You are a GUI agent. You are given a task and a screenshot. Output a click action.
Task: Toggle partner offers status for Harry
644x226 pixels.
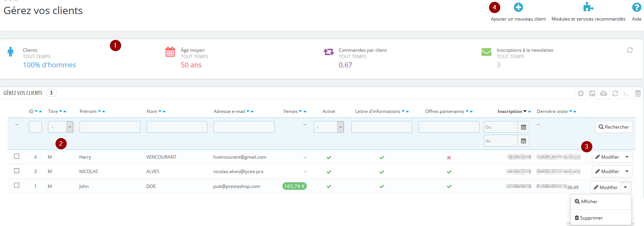coord(449,158)
